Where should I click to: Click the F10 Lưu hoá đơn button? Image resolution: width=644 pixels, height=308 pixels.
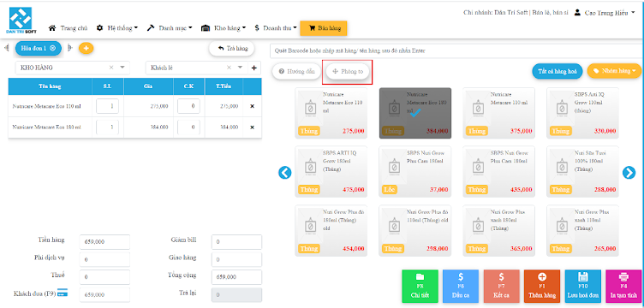pyautogui.click(x=583, y=287)
